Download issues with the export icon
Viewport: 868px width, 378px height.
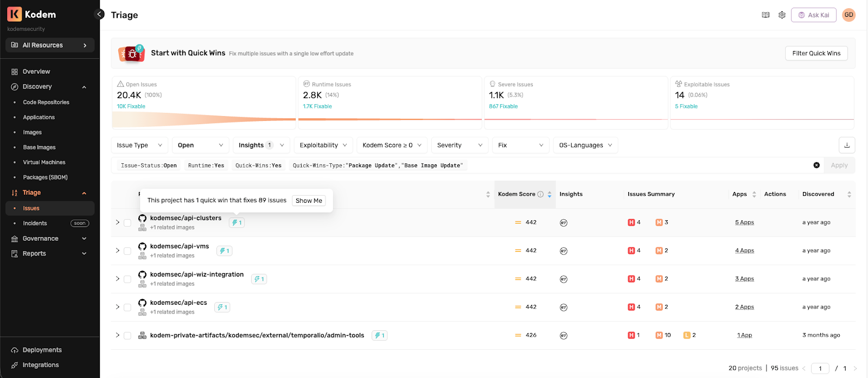click(x=847, y=145)
